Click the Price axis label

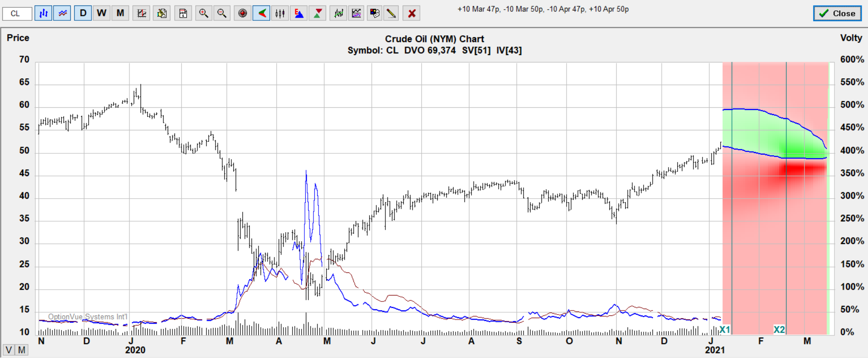click(18, 38)
